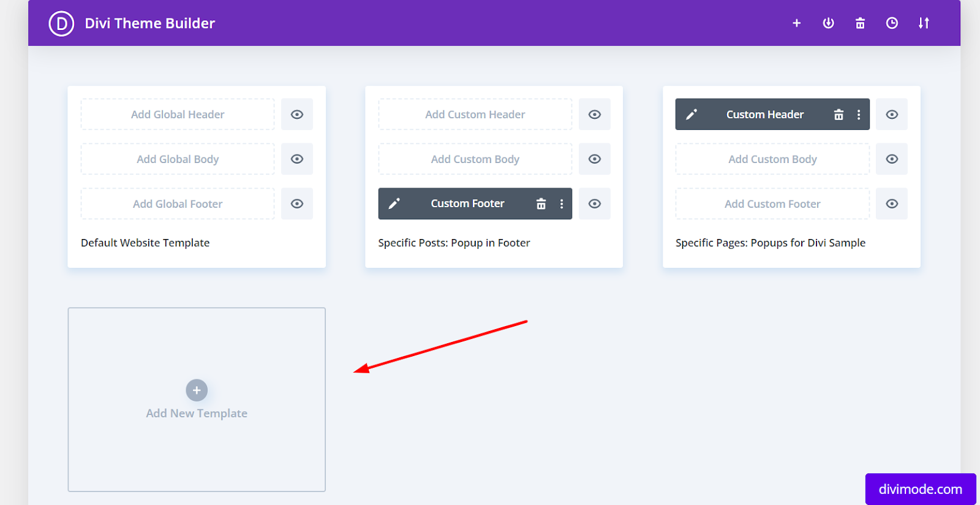
Task: Select the Custom Header label
Action: coord(765,115)
